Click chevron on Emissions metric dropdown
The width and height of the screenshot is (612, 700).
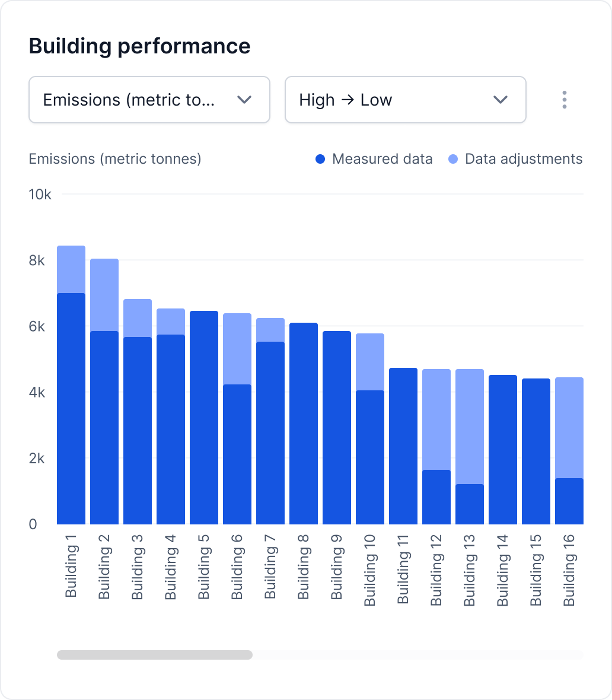244,100
